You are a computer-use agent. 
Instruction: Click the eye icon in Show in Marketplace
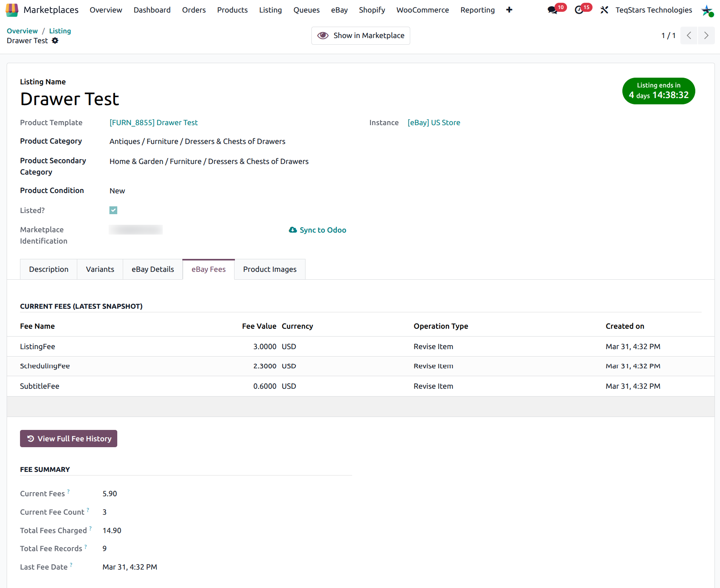tap(323, 36)
